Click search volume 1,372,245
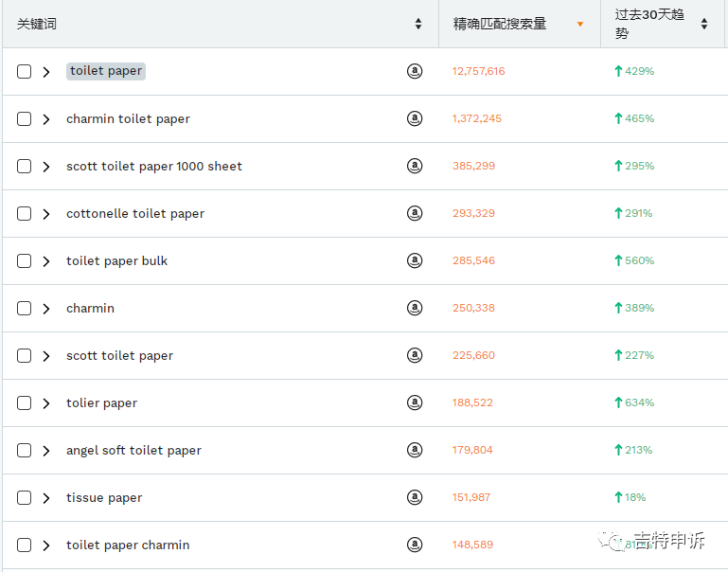The width and height of the screenshot is (728, 572). coord(477,118)
